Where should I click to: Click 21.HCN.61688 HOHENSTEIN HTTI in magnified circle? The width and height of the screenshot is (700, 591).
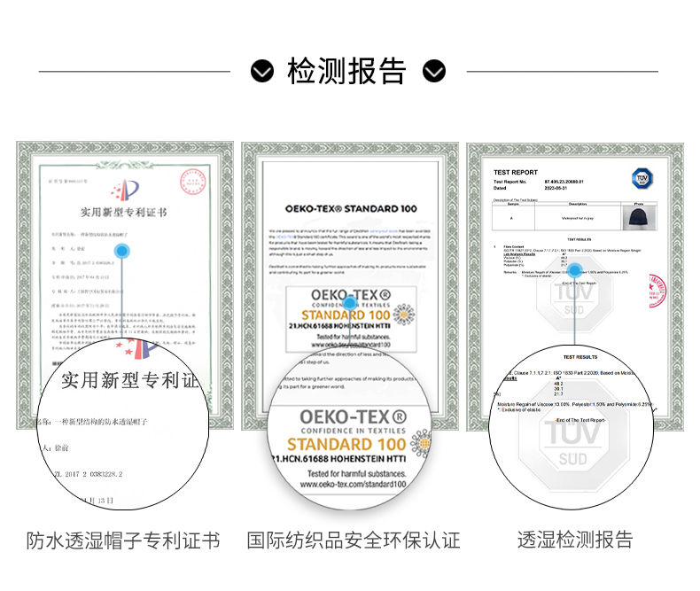point(338,459)
